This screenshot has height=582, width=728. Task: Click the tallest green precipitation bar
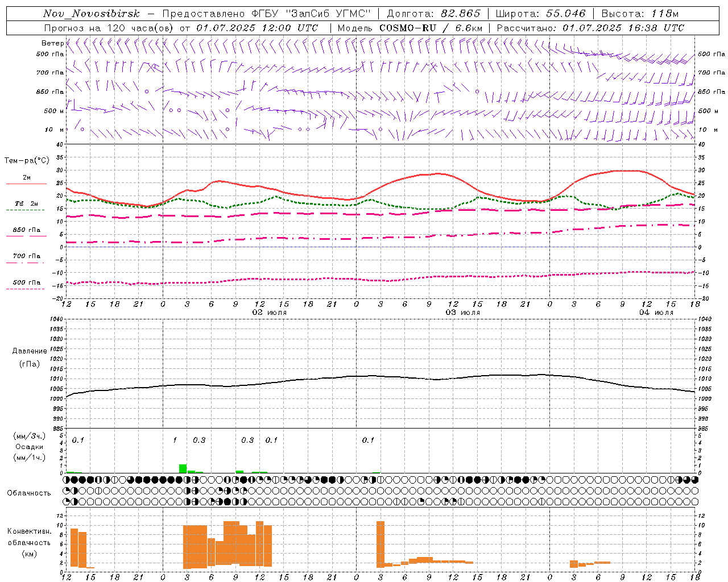(x=183, y=469)
